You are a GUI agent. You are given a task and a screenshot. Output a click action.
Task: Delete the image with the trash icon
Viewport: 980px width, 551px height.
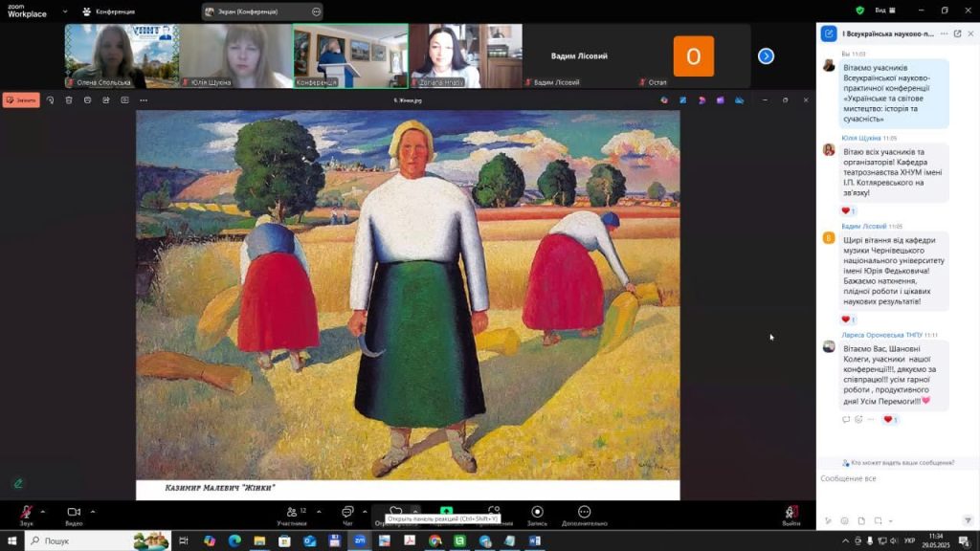click(x=69, y=99)
